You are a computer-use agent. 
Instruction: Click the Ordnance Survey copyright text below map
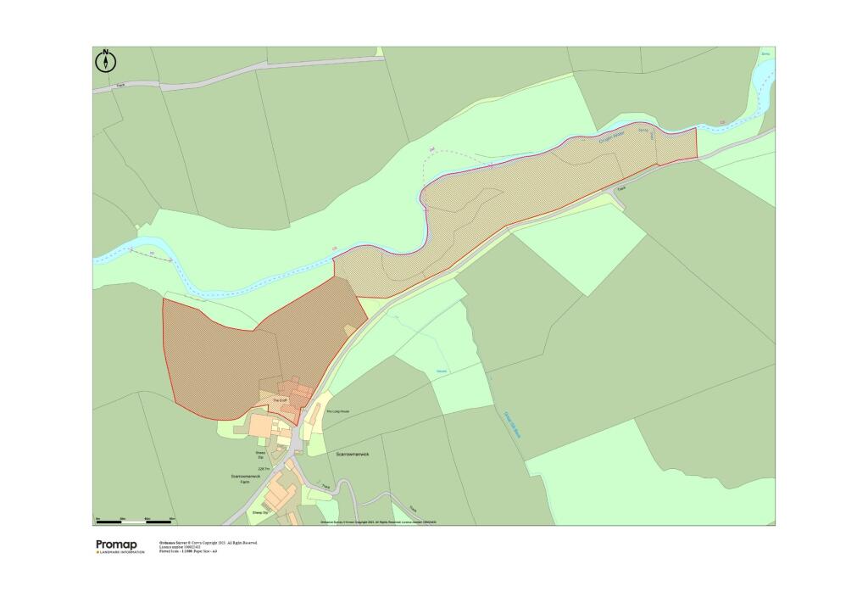(208, 542)
